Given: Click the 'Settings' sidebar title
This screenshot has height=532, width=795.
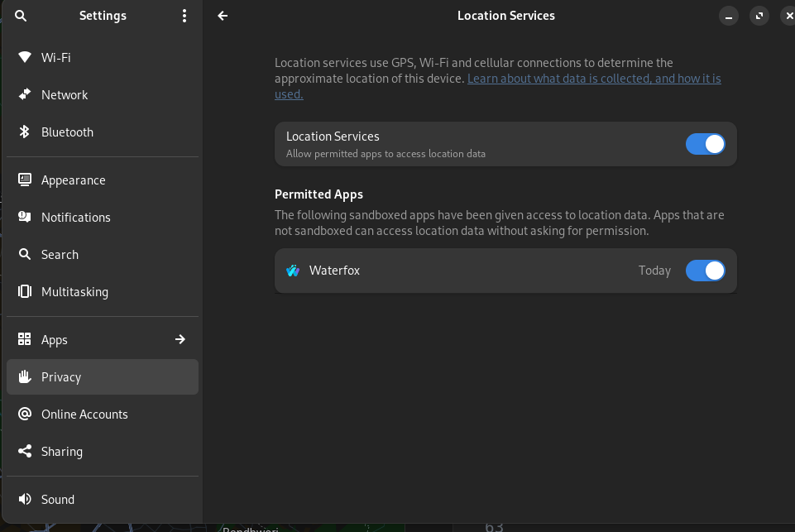Looking at the screenshot, I should pyautogui.click(x=103, y=17).
